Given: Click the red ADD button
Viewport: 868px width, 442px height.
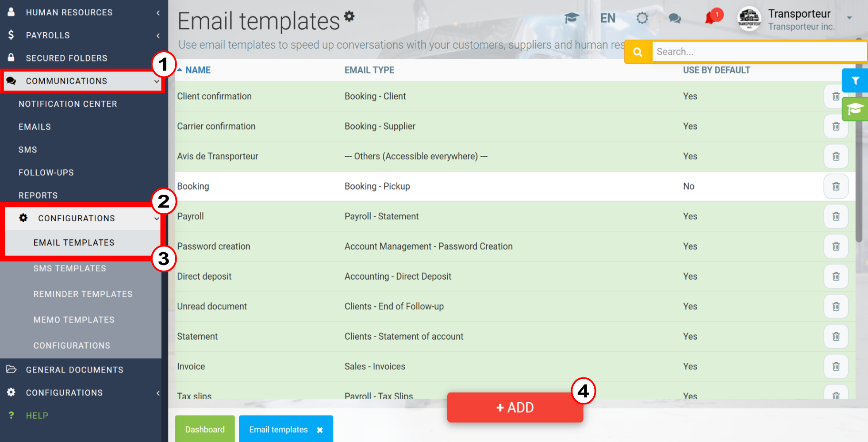Looking at the screenshot, I should (515, 407).
